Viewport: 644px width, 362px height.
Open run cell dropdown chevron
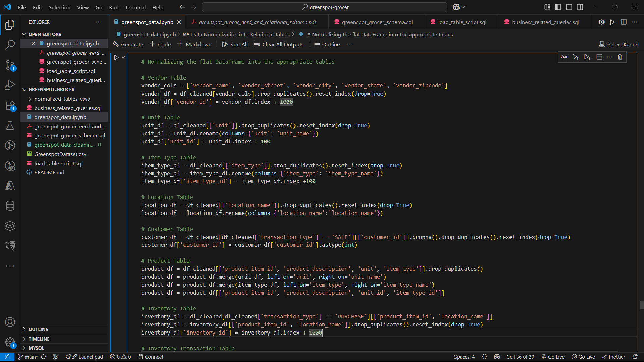click(123, 58)
